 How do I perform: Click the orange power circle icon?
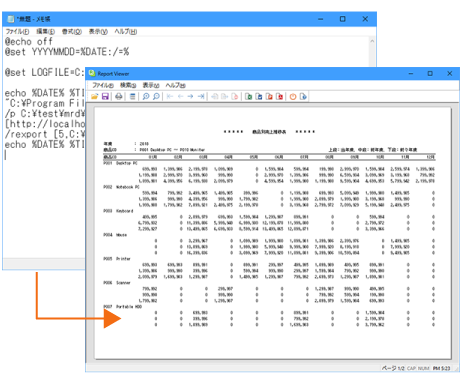(293, 97)
